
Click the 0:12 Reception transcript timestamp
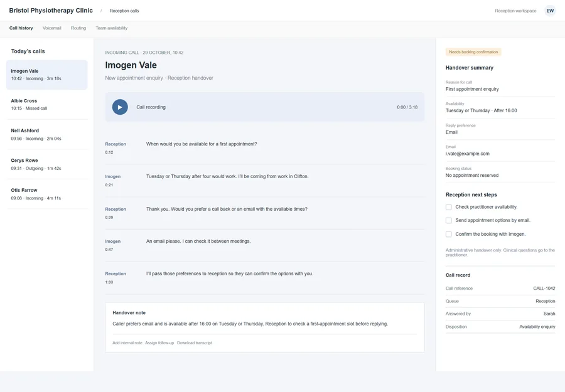(109, 152)
